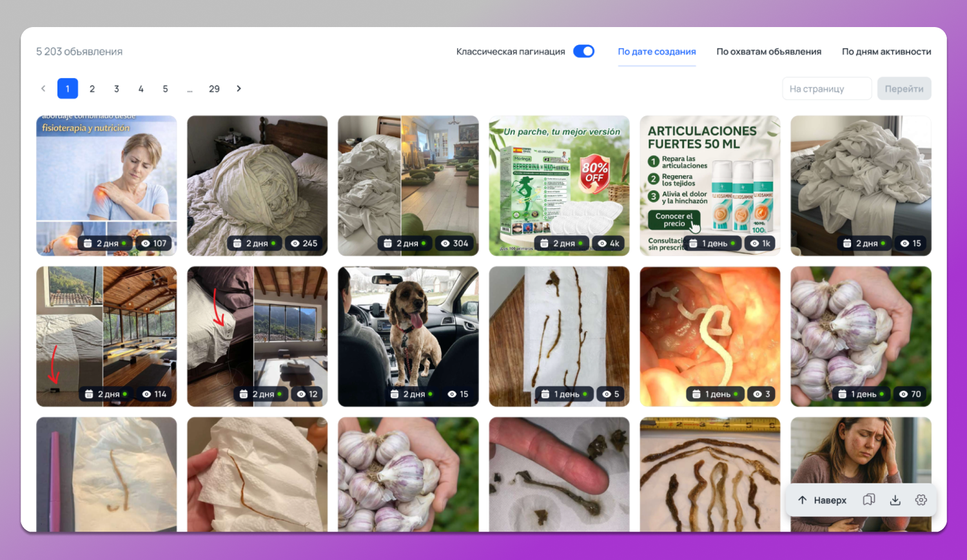
Task: Go to next page with right chevron
Action: [x=239, y=89]
